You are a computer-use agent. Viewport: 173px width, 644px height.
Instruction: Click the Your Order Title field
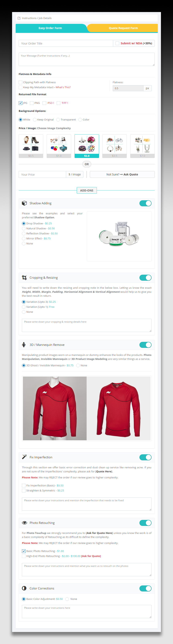(x=66, y=44)
